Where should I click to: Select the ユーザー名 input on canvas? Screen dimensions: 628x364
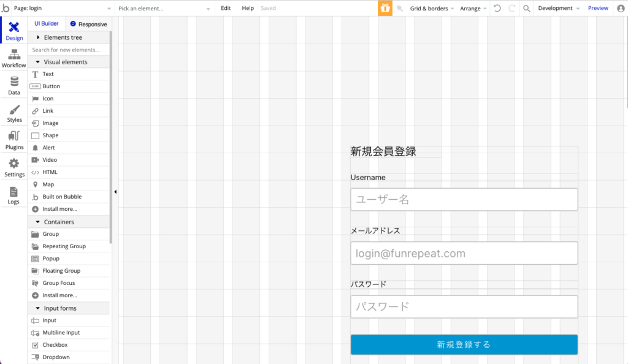(464, 200)
